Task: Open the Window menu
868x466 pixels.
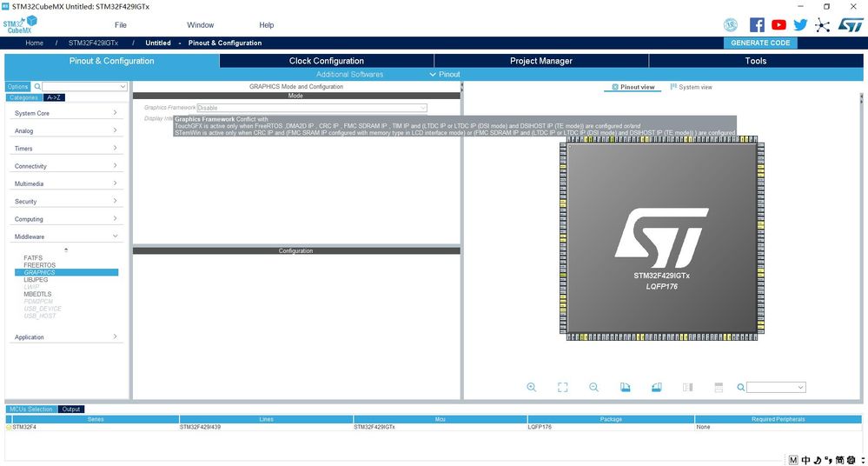Action: click(201, 25)
